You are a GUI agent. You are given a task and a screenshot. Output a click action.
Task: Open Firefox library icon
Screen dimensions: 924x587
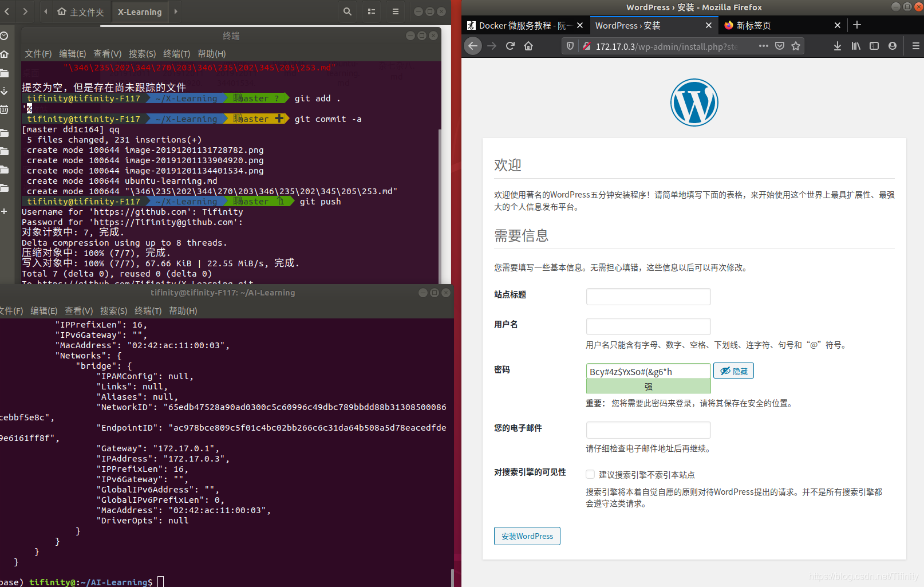click(x=856, y=46)
